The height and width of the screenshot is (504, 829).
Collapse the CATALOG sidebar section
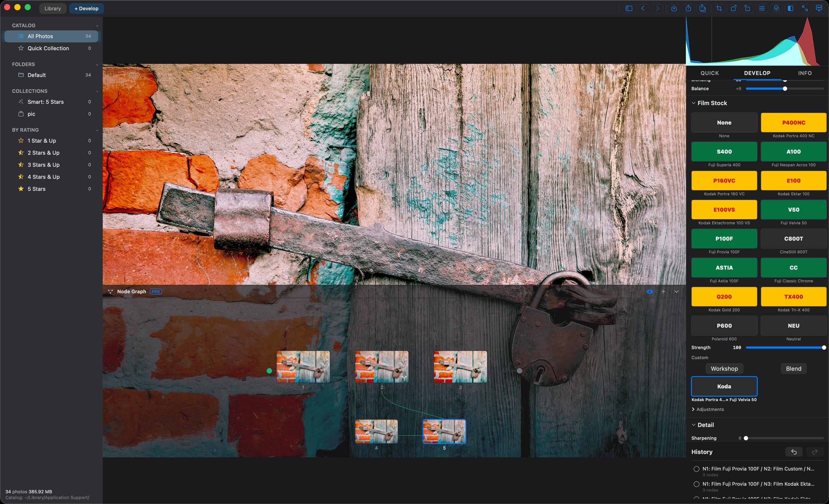click(x=97, y=26)
